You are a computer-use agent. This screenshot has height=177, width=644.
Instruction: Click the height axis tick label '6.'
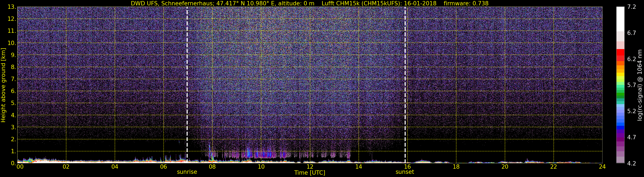click(13, 91)
